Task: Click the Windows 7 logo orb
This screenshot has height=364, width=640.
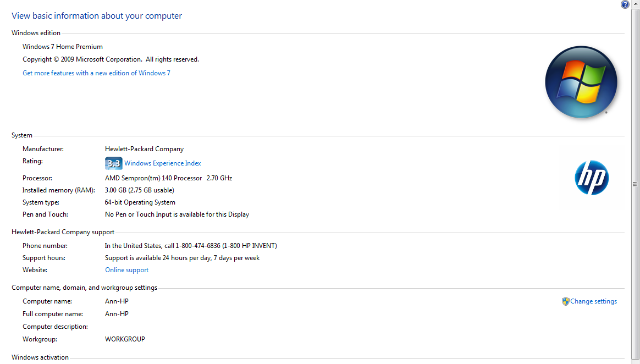Action: pyautogui.click(x=581, y=82)
